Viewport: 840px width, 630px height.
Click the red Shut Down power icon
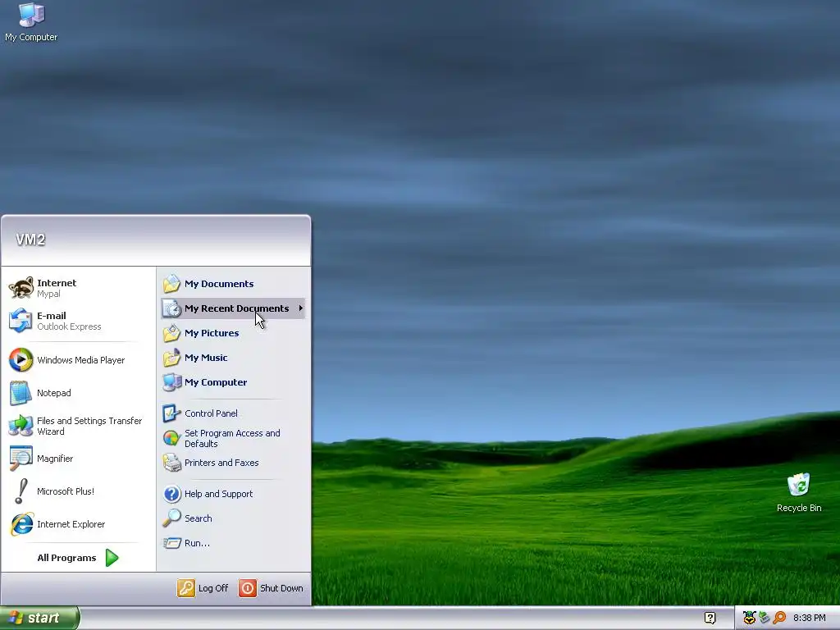(248, 588)
